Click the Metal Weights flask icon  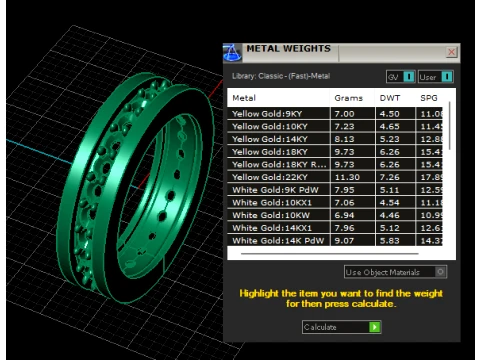click(232, 53)
